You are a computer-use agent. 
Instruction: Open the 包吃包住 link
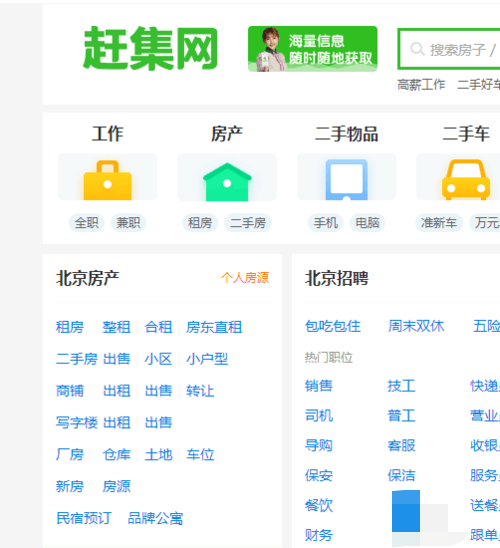333,326
